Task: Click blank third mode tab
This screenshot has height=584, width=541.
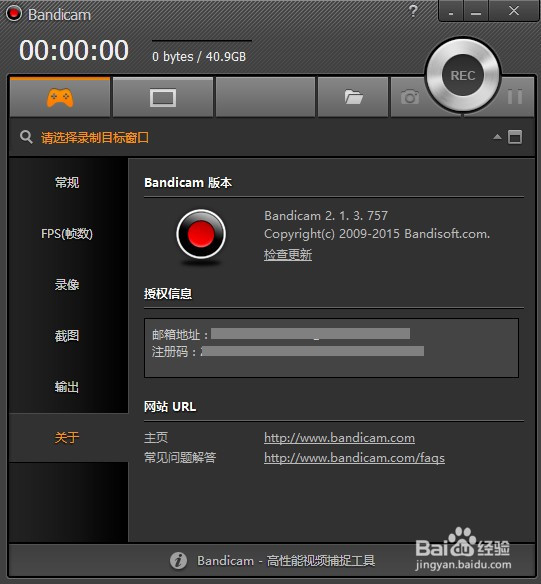Action: pyautogui.click(x=265, y=98)
